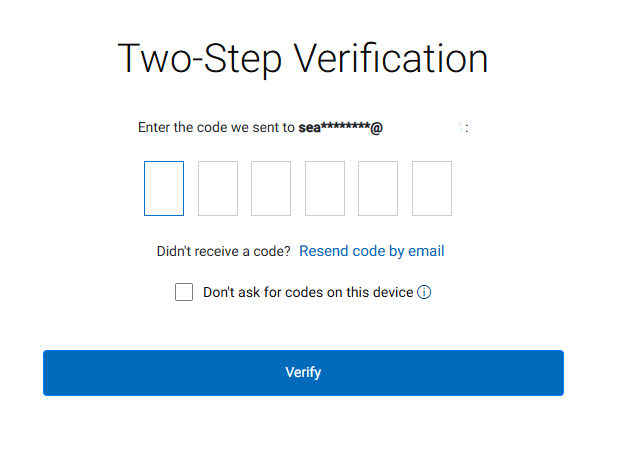
Task: Click the masked email "sea********@"
Action: [x=340, y=128]
